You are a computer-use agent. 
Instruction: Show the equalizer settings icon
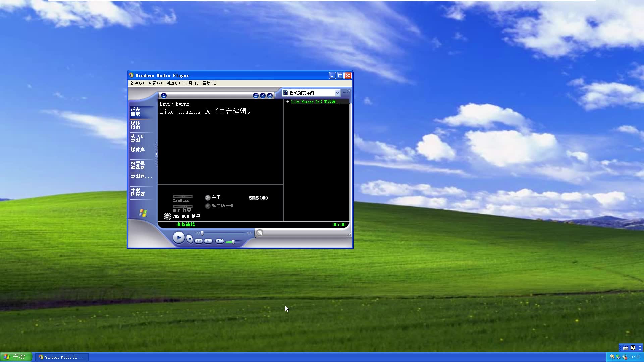click(x=263, y=96)
